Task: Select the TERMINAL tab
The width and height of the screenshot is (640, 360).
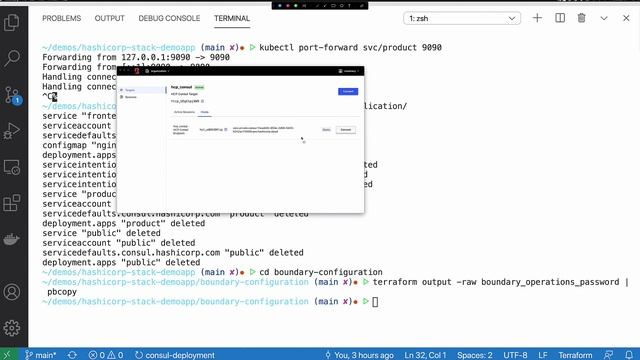Action: pyautogui.click(x=232, y=18)
